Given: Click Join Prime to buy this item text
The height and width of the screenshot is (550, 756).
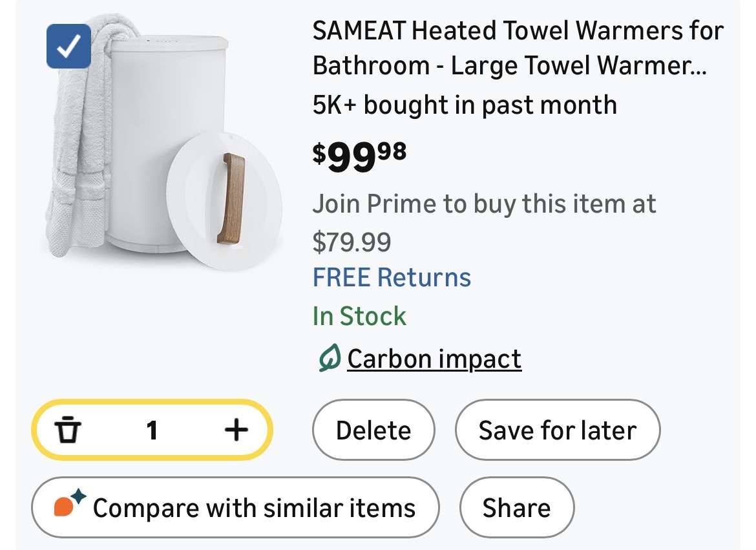Looking at the screenshot, I should click(x=484, y=204).
